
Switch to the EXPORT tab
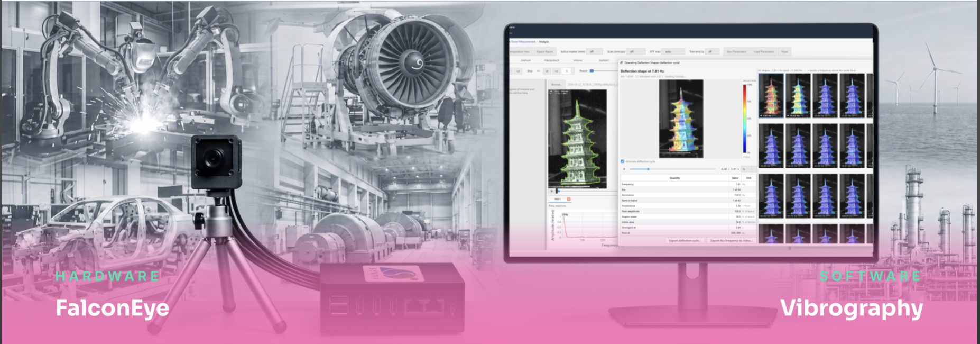tap(604, 60)
